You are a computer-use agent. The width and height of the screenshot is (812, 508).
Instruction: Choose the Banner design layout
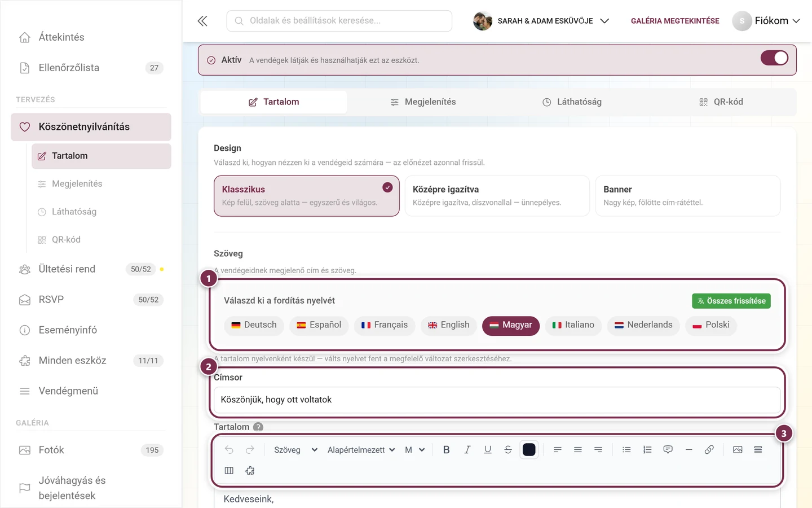point(688,196)
